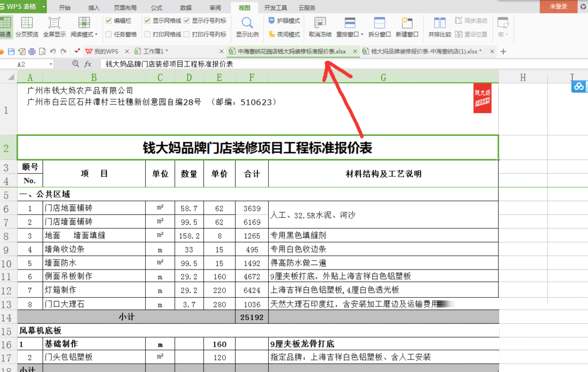Click the help icon next to 未登录
This screenshot has width=588, height=372.
583,6
